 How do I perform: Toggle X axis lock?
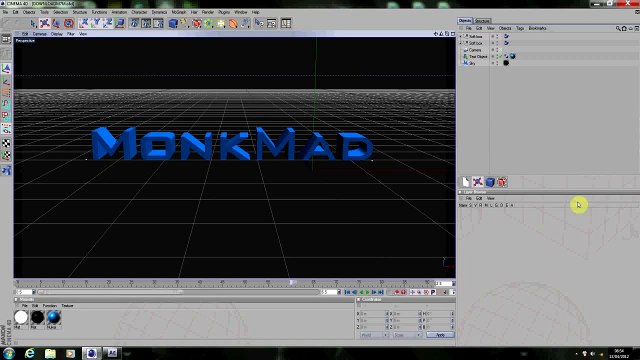point(84,23)
